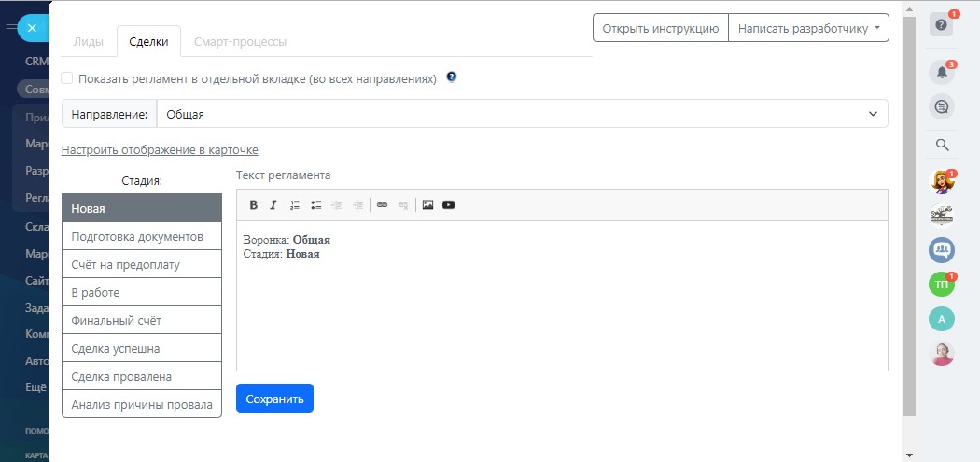Image resolution: width=980 pixels, height=462 pixels.
Task: Switch to the Смарт-процессы tab
Action: pyautogui.click(x=241, y=42)
